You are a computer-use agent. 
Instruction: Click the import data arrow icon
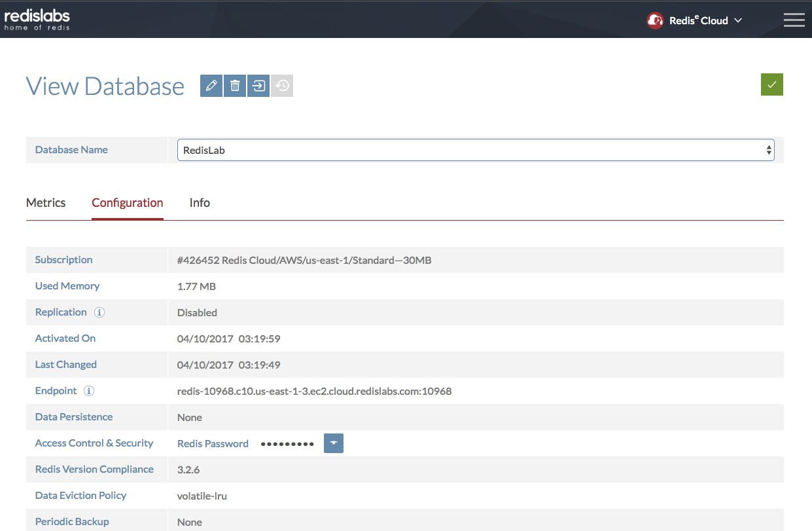[x=258, y=86]
